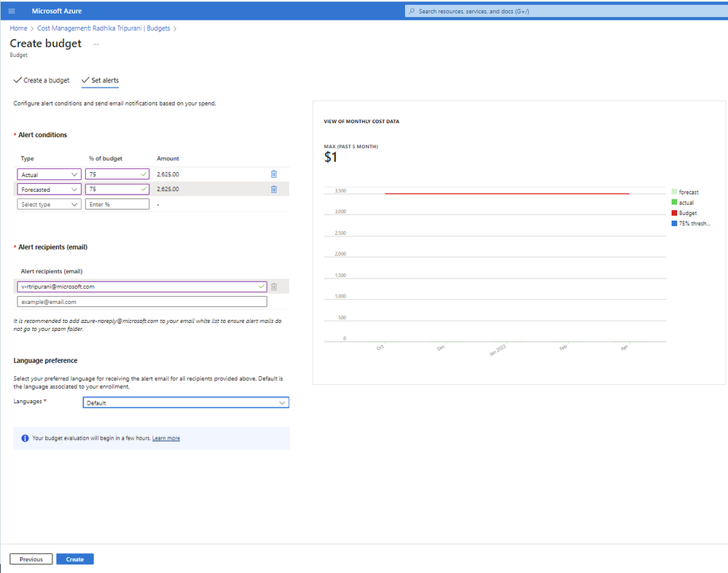This screenshot has height=573, width=728.
Task: Select the Set alerts tab
Action: [x=101, y=80]
